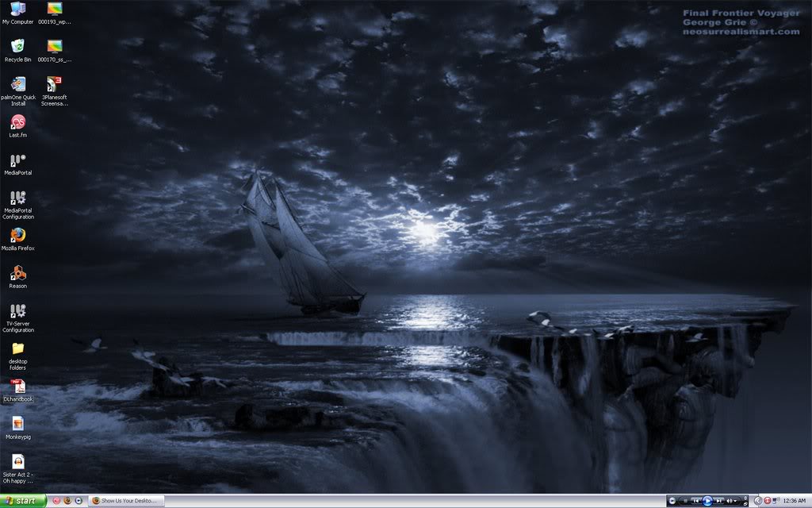Select the Last.fm desktop shortcut

(17, 126)
